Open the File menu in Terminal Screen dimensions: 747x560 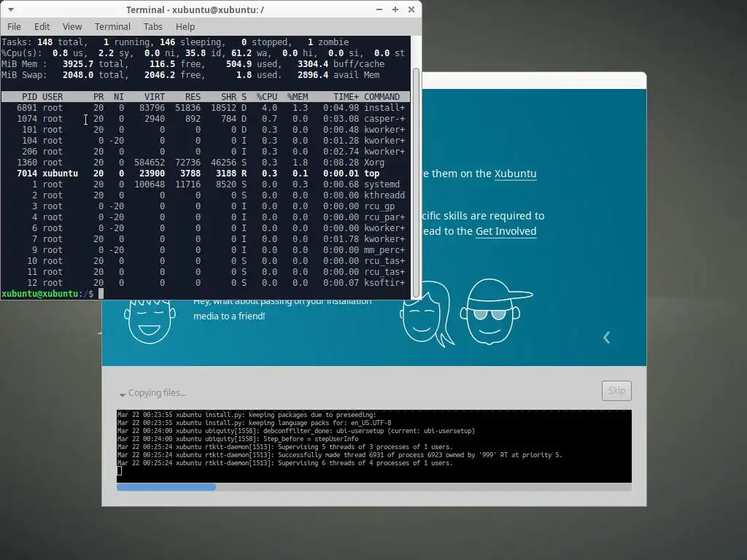pos(14,27)
